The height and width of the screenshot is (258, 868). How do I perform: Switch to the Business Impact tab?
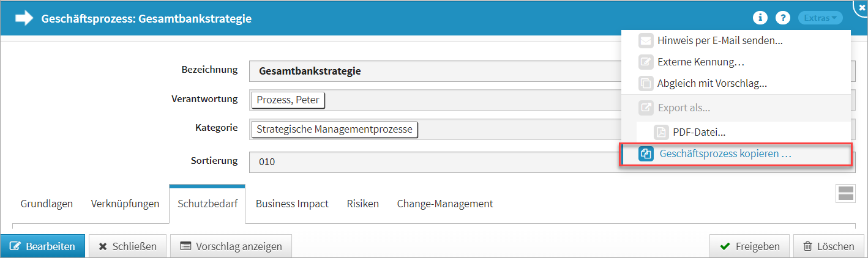(292, 204)
